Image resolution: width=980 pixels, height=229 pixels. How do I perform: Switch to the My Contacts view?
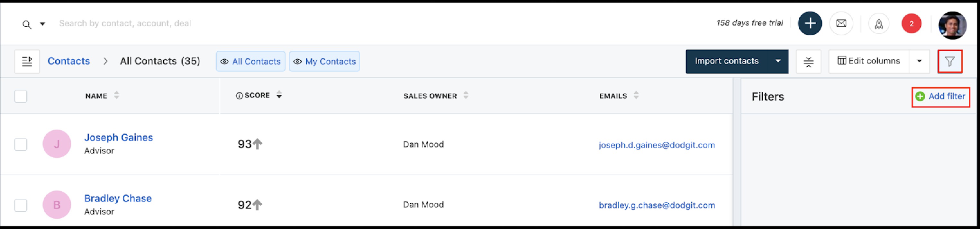(324, 62)
